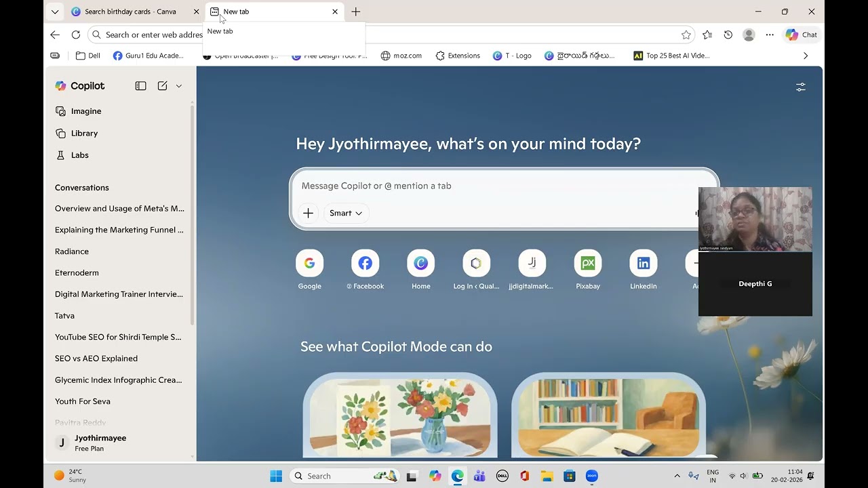Open page customization sliders icon
868x488 pixels.
click(x=801, y=87)
